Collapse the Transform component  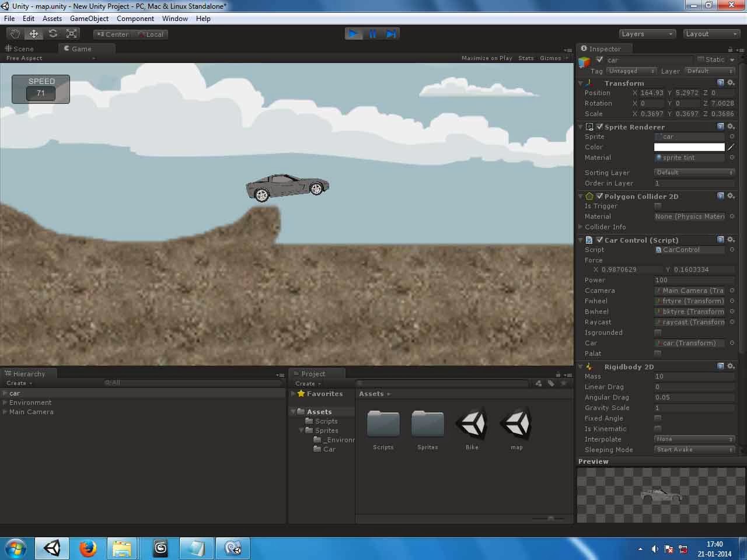580,83
